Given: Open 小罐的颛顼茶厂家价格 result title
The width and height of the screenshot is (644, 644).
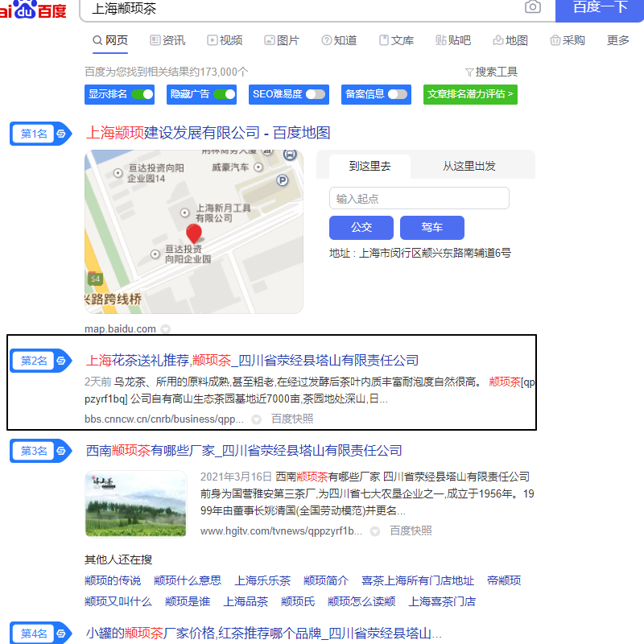Looking at the screenshot, I should coord(264,633).
